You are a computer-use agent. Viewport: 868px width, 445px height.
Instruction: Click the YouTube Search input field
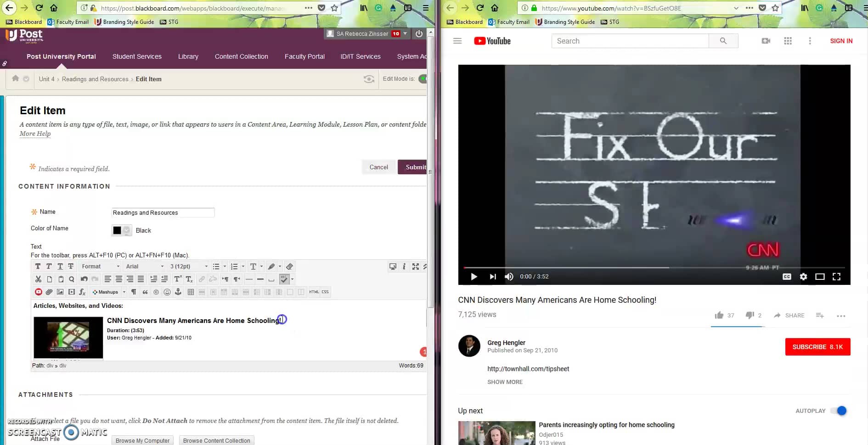[x=630, y=41]
